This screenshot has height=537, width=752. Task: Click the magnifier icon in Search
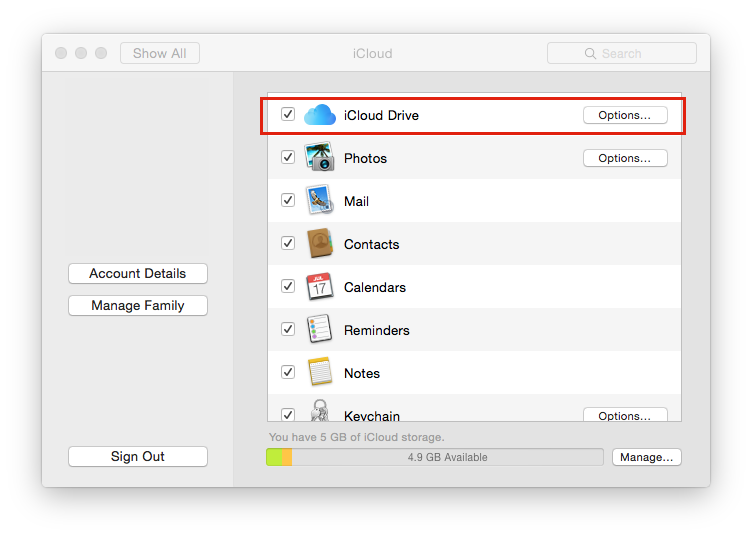pos(590,53)
